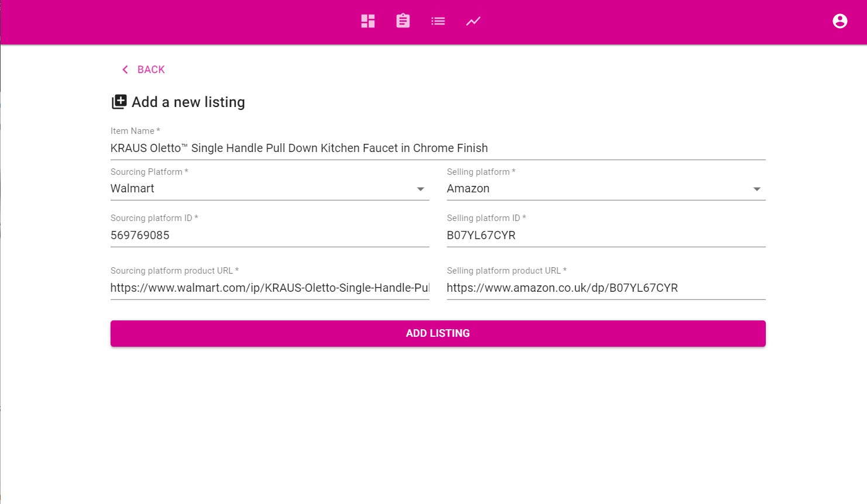Submit the form with ADD LISTING button
Image resolution: width=867 pixels, height=504 pixels.
click(x=438, y=333)
